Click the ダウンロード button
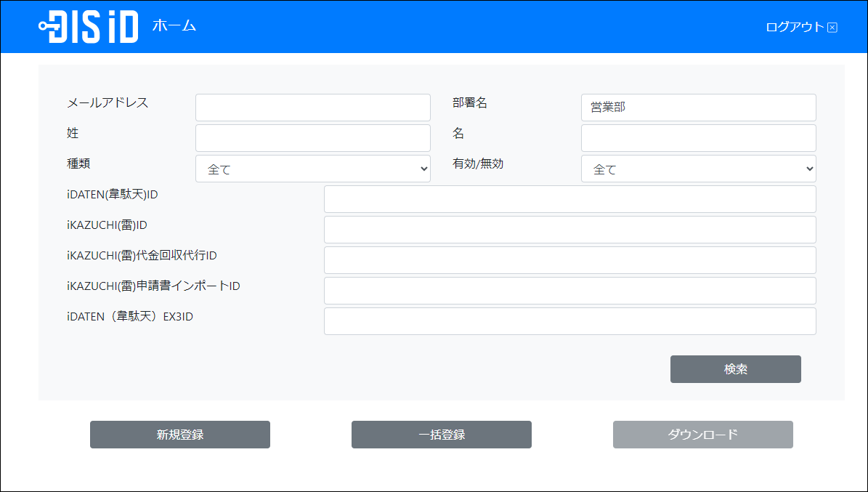 703,435
